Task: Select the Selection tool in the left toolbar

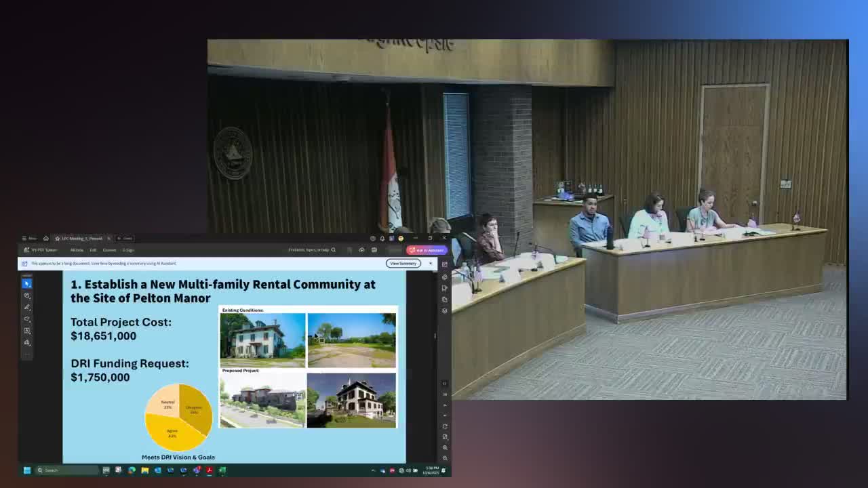Action: (27, 283)
